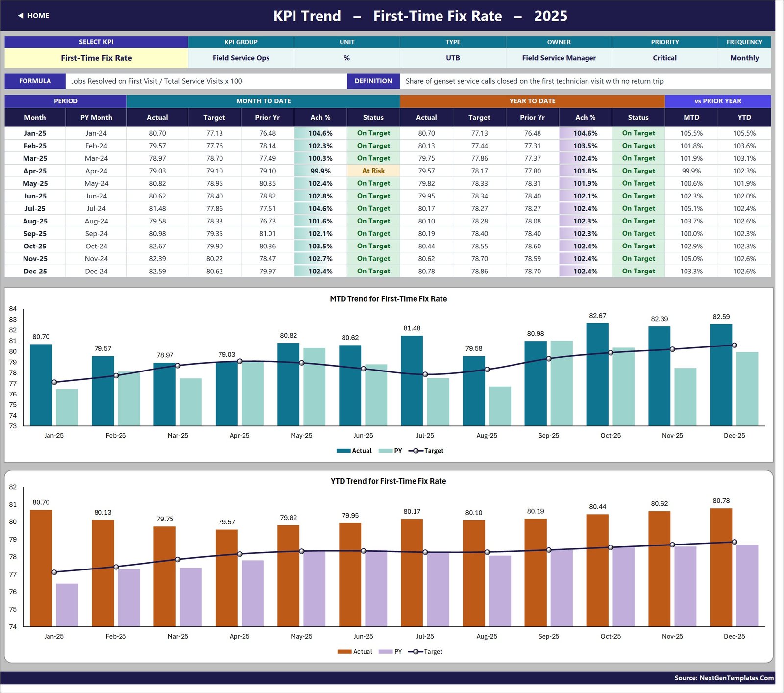
Task: Click the PY legend swatch in MTD chart
Action: click(386, 451)
